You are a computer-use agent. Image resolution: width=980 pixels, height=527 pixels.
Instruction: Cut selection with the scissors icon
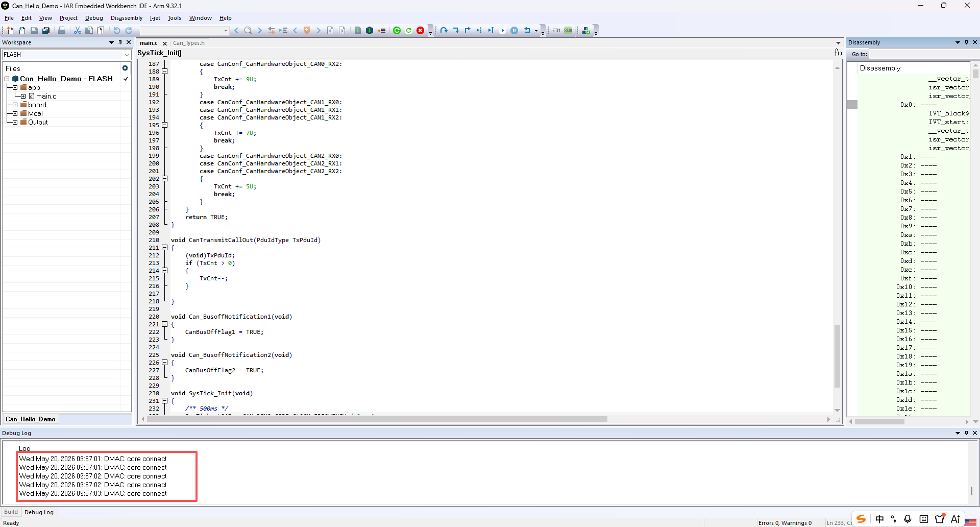[78, 31]
